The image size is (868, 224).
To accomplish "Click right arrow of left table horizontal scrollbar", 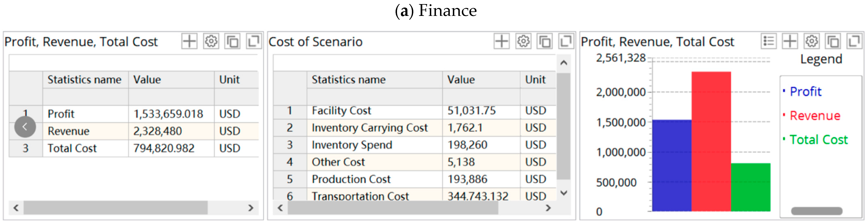I will pyautogui.click(x=251, y=208).
